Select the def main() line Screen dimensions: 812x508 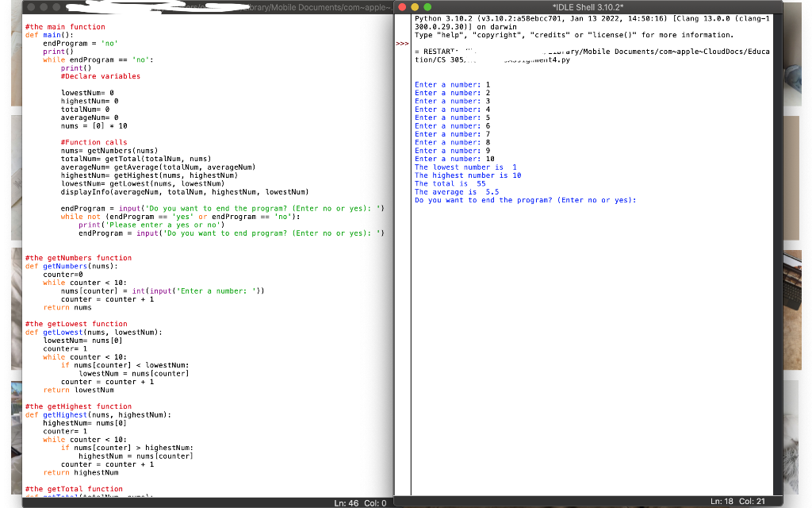pyautogui.click(x=53, y=34)
